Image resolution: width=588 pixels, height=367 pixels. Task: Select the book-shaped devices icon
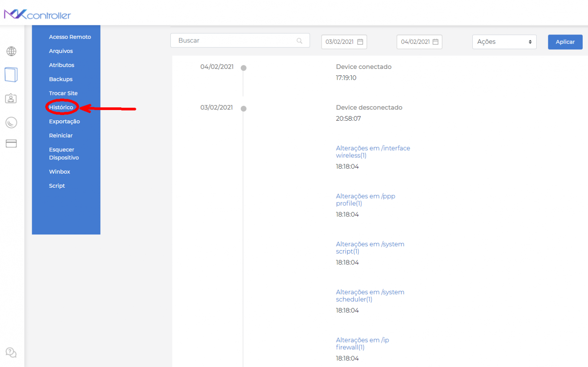[x=11, y=74]
